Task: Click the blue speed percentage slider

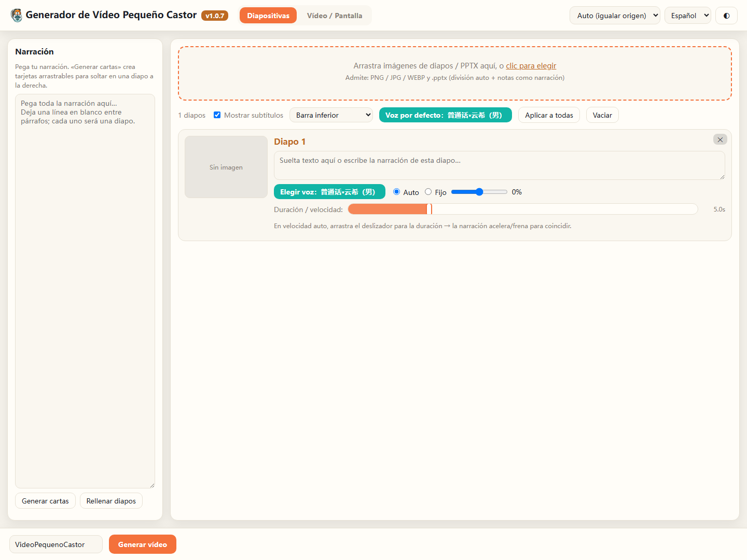Action: pyautogui.click(x=479, y=192)
